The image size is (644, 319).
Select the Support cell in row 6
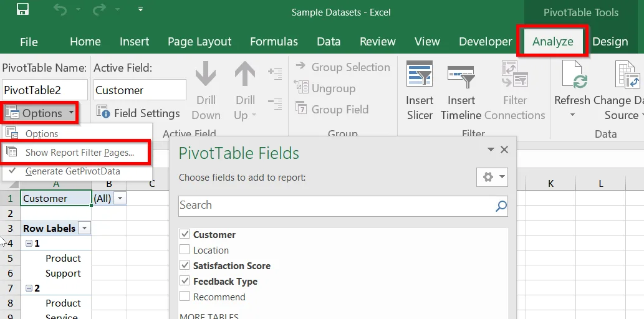(x=56, y=273)
